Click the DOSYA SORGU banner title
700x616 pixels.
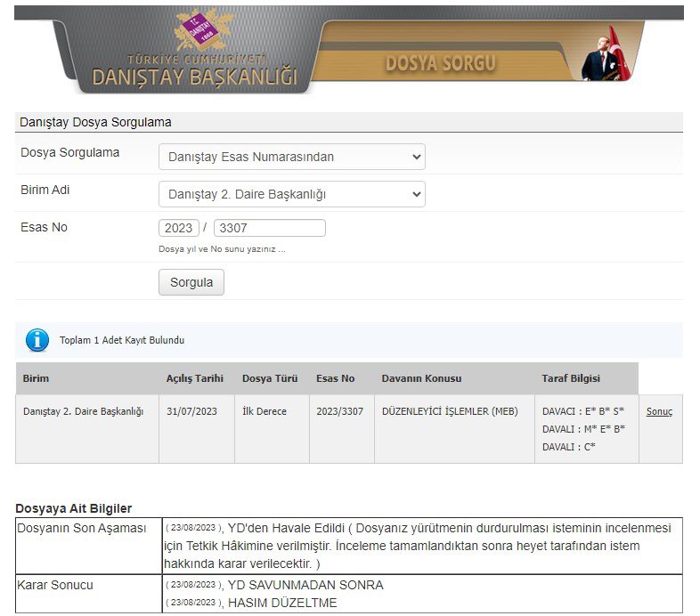tap(441, 63)
